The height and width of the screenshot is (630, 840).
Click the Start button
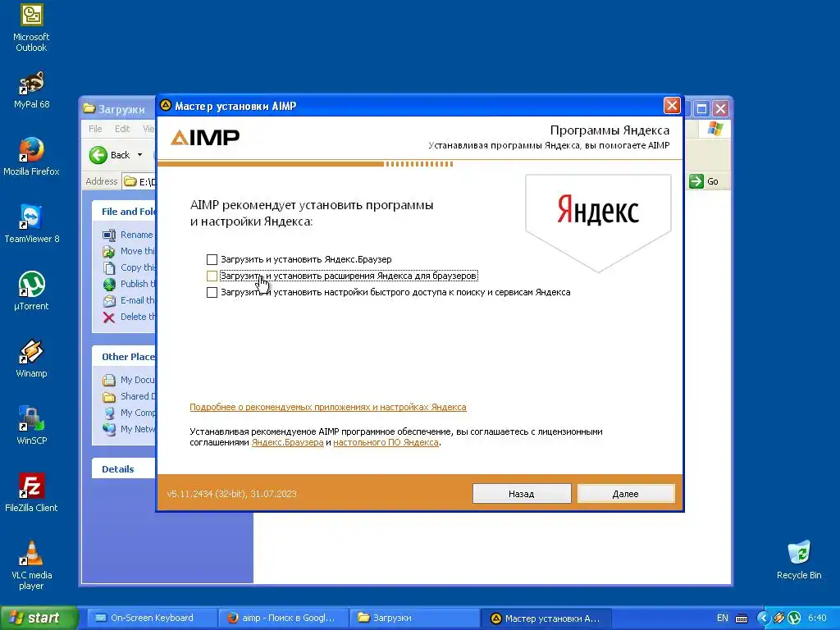point(39,618)
